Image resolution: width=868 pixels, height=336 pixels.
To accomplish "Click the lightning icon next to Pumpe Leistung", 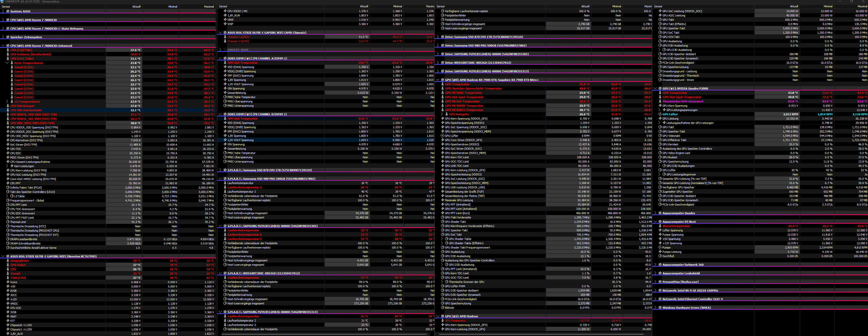I will pyautogui.click(x=660, y=252).
